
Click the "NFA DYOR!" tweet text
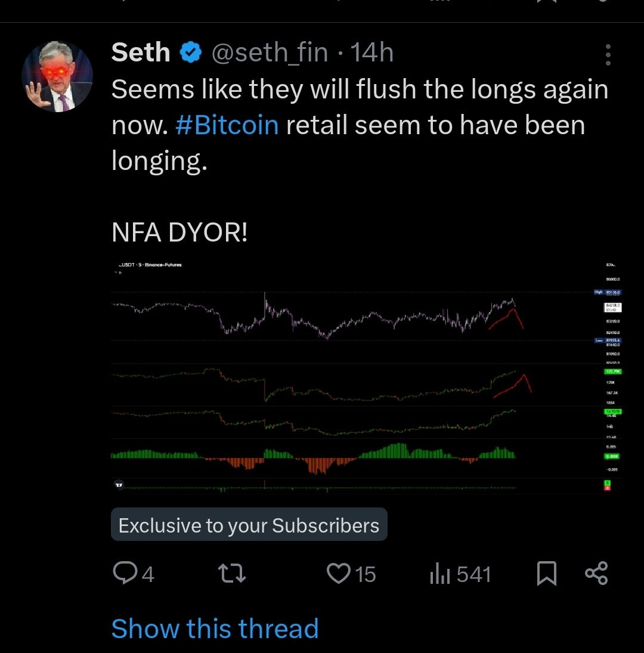(179, 233)
